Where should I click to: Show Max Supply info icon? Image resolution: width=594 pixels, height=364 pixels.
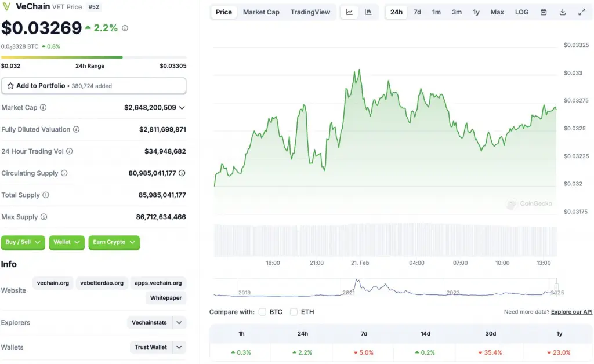click(44, 217)
